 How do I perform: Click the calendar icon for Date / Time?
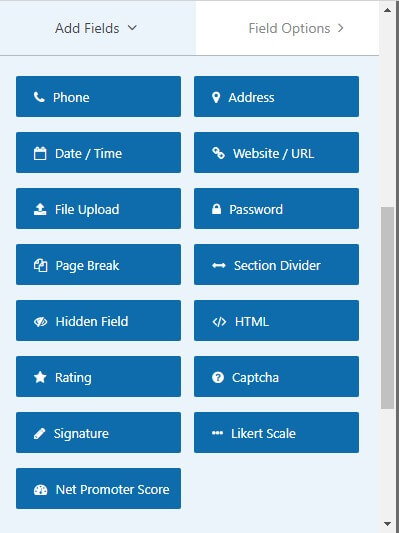(x=40, y=153)
